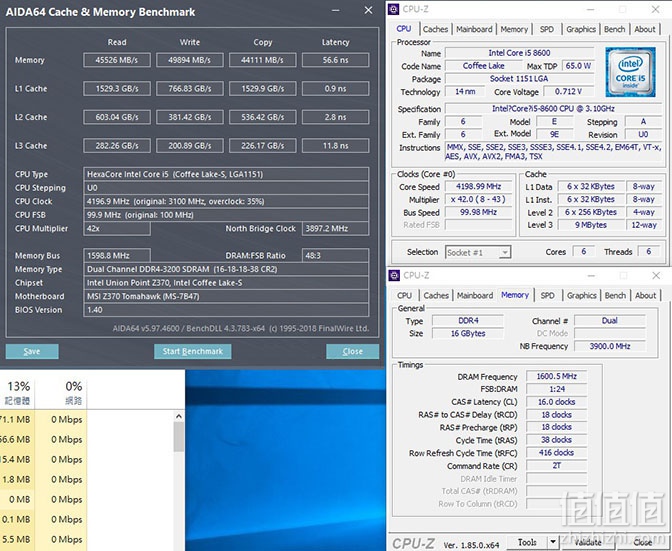This screenshot has width=672, height=551.
Task: Click Close button in AIDA64 benchmark window
Action: pyautogui.click(x=353, y=351)
